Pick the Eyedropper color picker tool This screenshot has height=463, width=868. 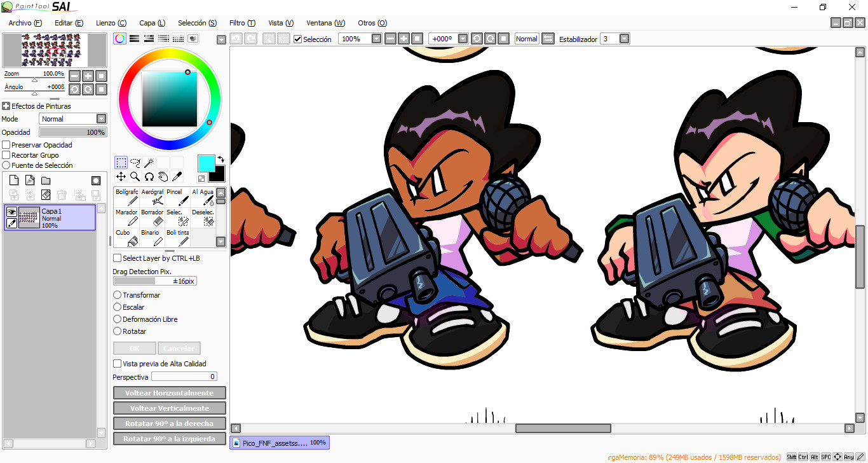click(x=177, y=177)
